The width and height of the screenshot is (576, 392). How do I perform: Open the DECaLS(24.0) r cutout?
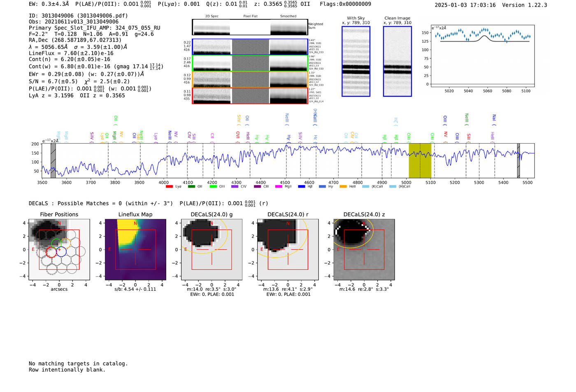tap(288, 250)
